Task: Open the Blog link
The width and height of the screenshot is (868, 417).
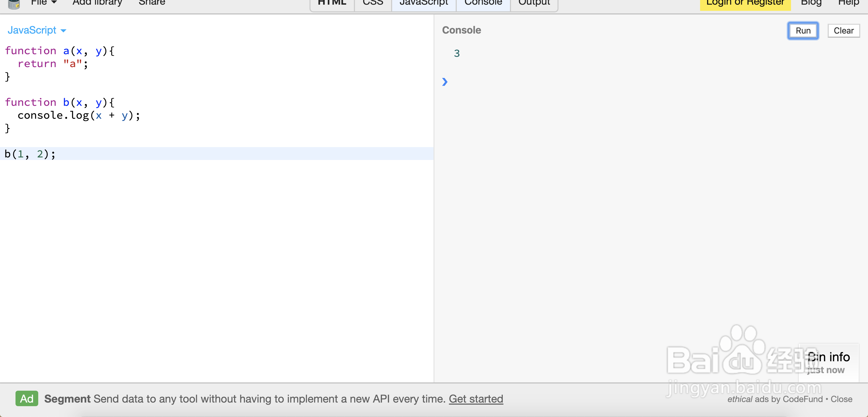Action: point(811,3)
